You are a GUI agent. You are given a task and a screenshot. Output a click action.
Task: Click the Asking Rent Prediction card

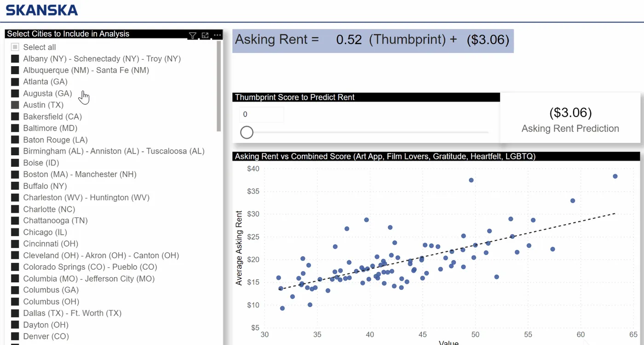click(570, 119)
